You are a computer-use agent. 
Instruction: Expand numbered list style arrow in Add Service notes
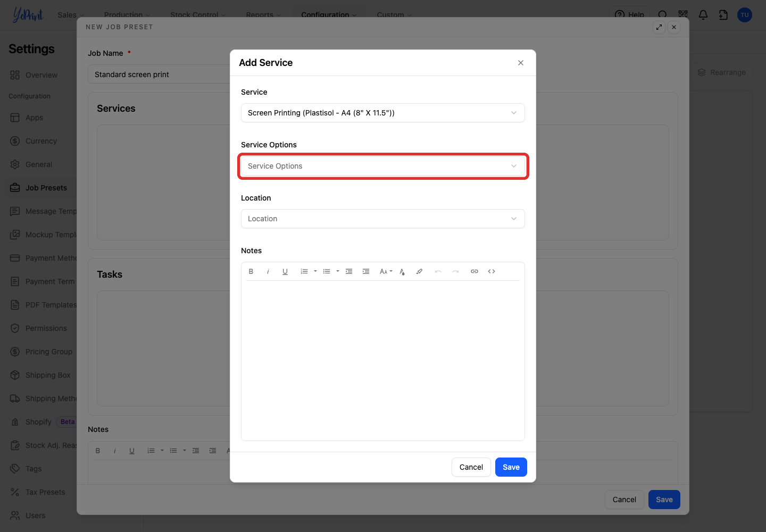(x=315, y=271)
